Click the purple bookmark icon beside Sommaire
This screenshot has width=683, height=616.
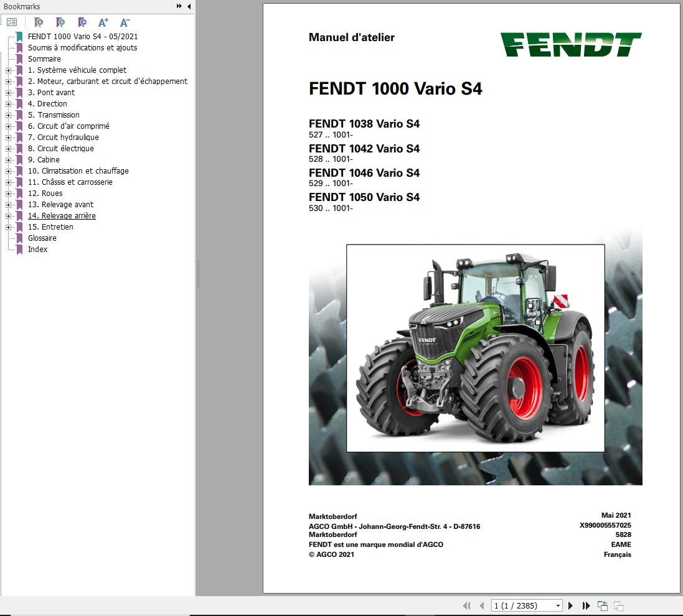tap(19, 58)
